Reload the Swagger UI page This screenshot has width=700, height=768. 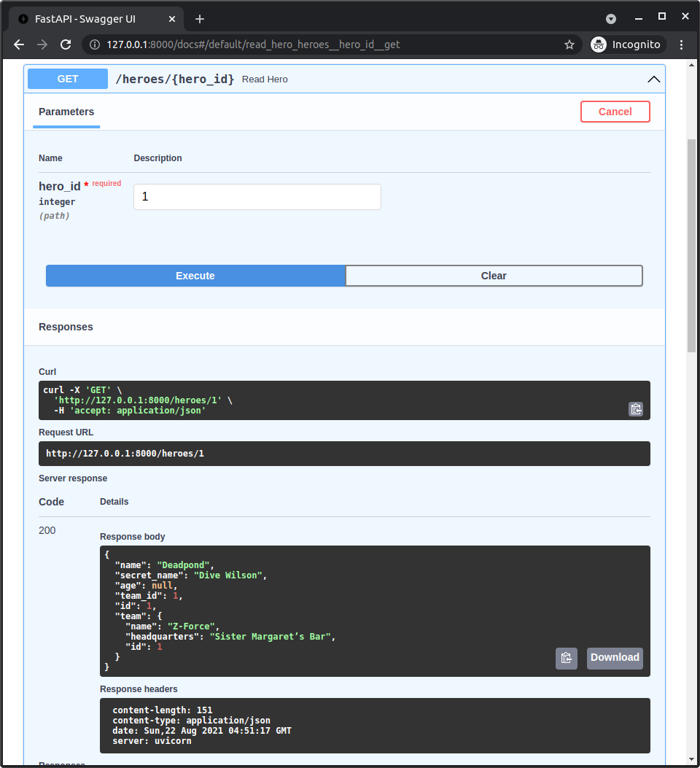[x=66, y=44]
